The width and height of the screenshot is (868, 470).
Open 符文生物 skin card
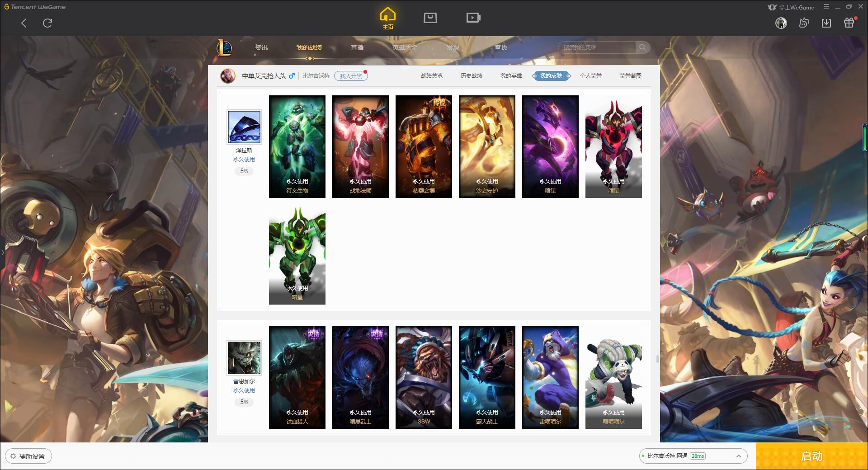tap(297, 146)
